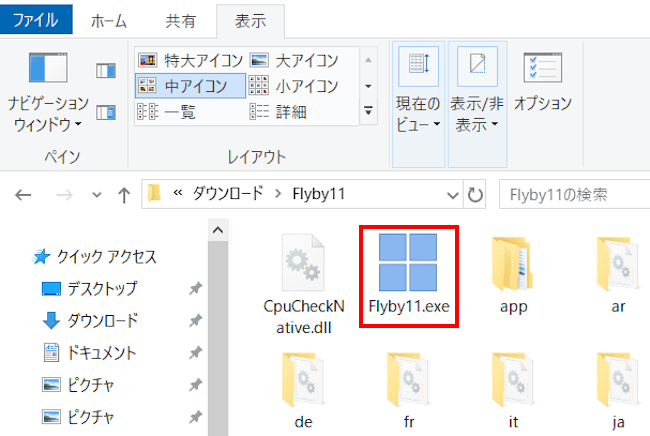This screenshot has width=650, height=436.
Task: Select the Flyby11.exe application
Action: [x=409, y=276]
